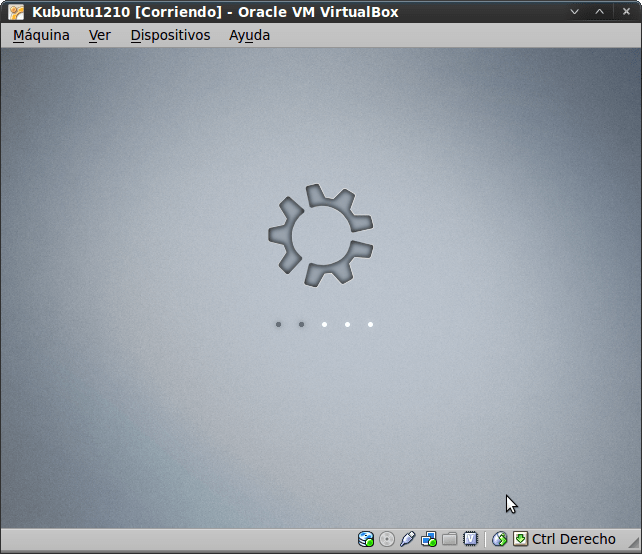The image size is (642, 554).
Task: Open the Ver menu
Action: coord(99,35)
